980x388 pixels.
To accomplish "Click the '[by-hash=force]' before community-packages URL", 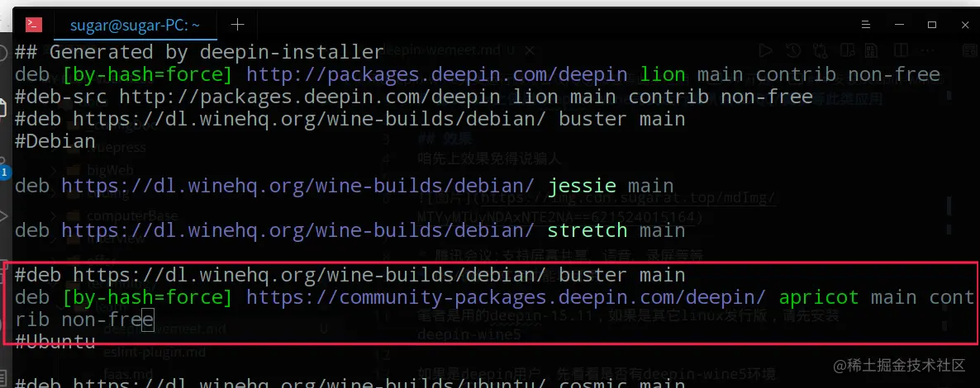I will point(148,297).
